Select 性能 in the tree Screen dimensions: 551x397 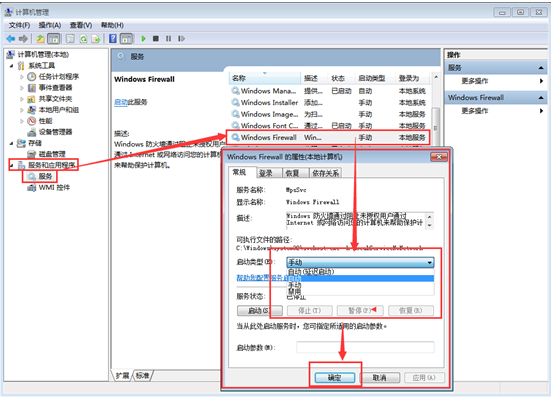pyautogui.click(x=45, y=121)
